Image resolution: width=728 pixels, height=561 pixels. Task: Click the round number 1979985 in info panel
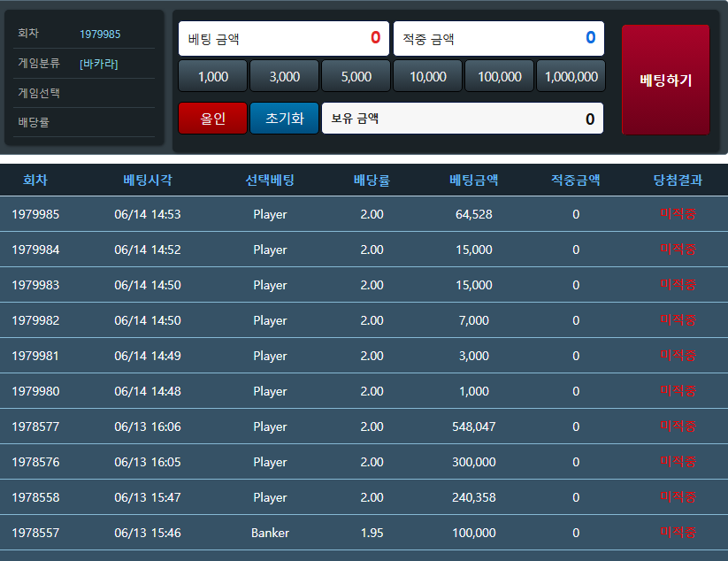click(x=100, y=34)
